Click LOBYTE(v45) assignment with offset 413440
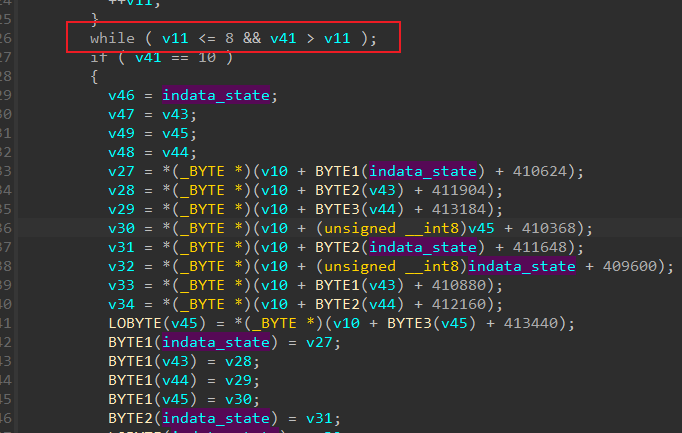Viewport: 682px width, 433px height. click(x=341, y=323)
